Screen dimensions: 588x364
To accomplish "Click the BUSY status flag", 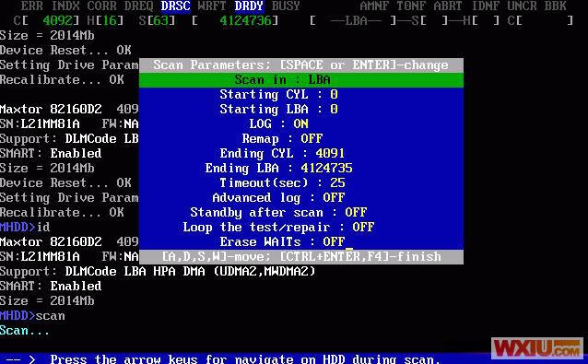I will pos(286,6).
